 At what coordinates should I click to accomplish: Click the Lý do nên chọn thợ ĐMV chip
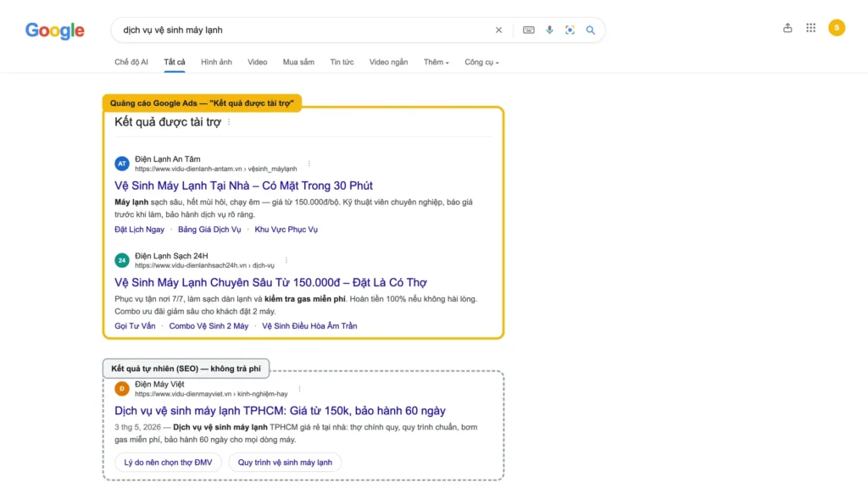click(x=169, y=462)
